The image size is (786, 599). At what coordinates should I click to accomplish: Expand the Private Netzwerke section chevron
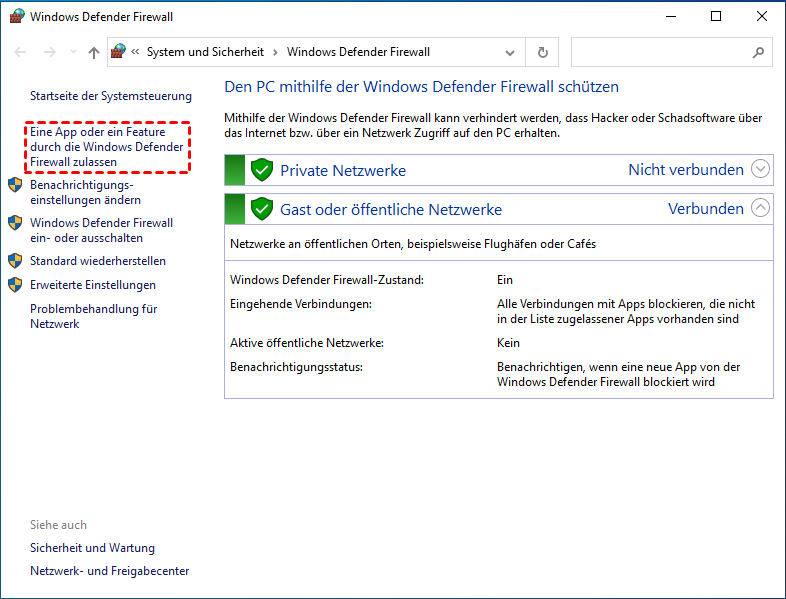761,169
